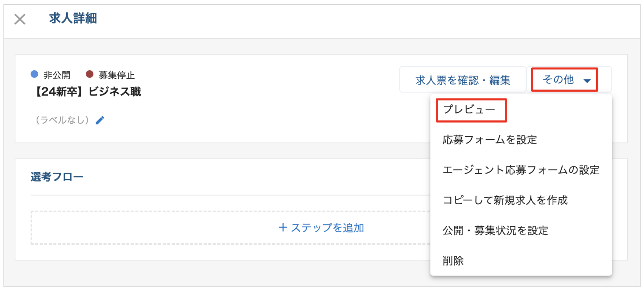Click the その他 dropdown arrow
The width and height of the screenshot is (644, 291).
(x=587, y=81)
